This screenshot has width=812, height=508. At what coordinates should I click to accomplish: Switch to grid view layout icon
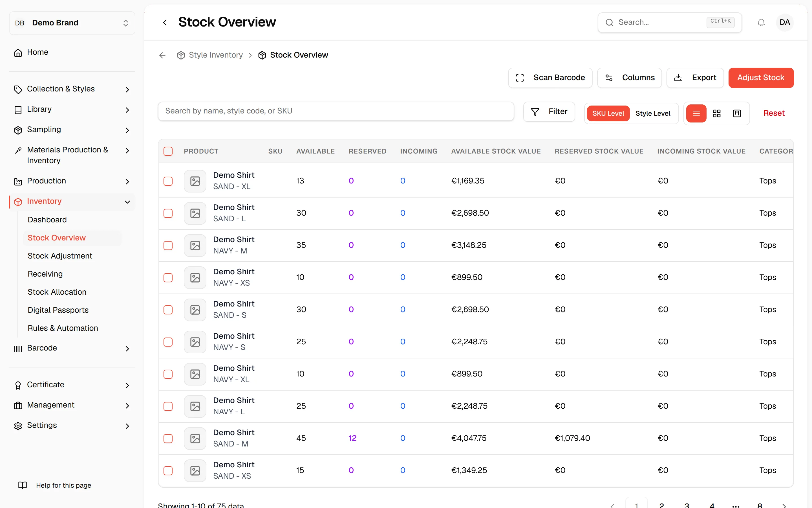[x=717, y=113]
